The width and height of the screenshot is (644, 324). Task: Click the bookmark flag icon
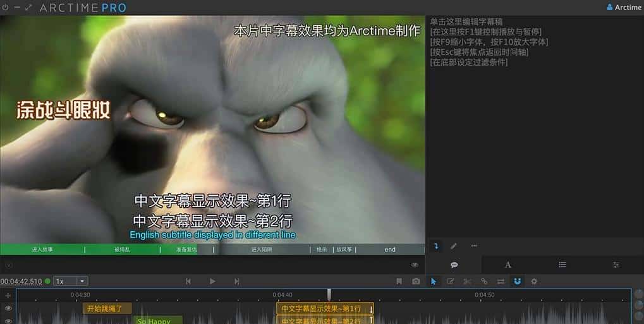[399, 281]
